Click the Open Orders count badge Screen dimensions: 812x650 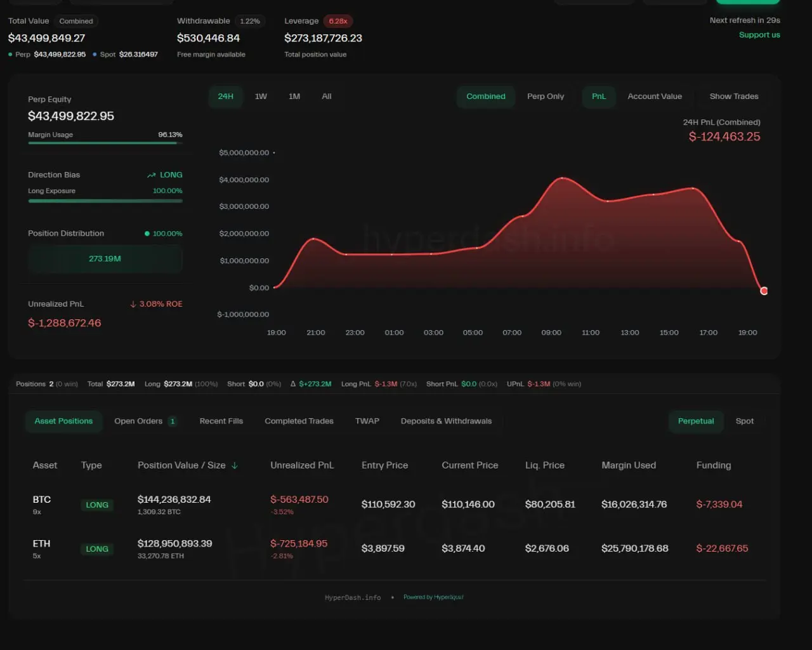pyautogui.click(x=173, y=421)
